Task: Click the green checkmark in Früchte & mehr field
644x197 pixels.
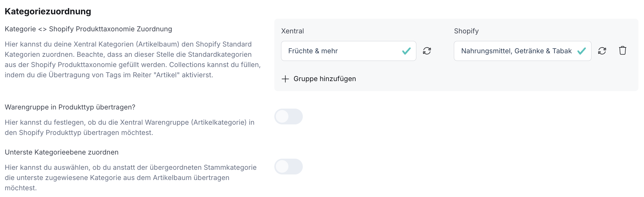Action: coord(406,51)
